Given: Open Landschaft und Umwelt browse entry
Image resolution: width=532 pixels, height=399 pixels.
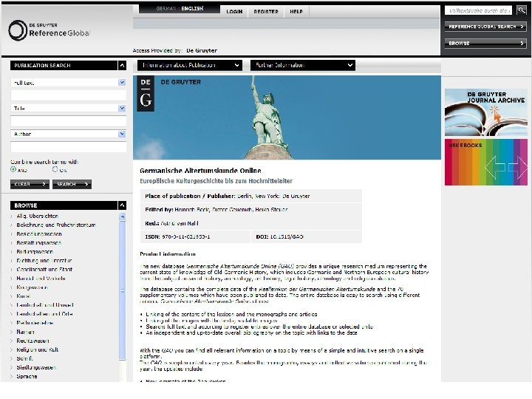Looking at the screenshot, I should tap(45, 304).
